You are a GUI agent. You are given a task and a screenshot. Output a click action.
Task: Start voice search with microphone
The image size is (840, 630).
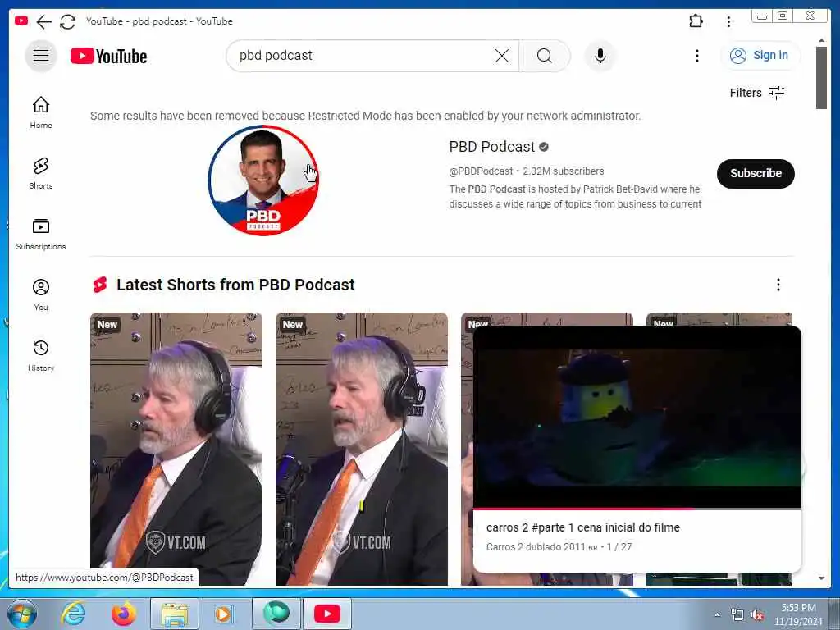point(600,56)
